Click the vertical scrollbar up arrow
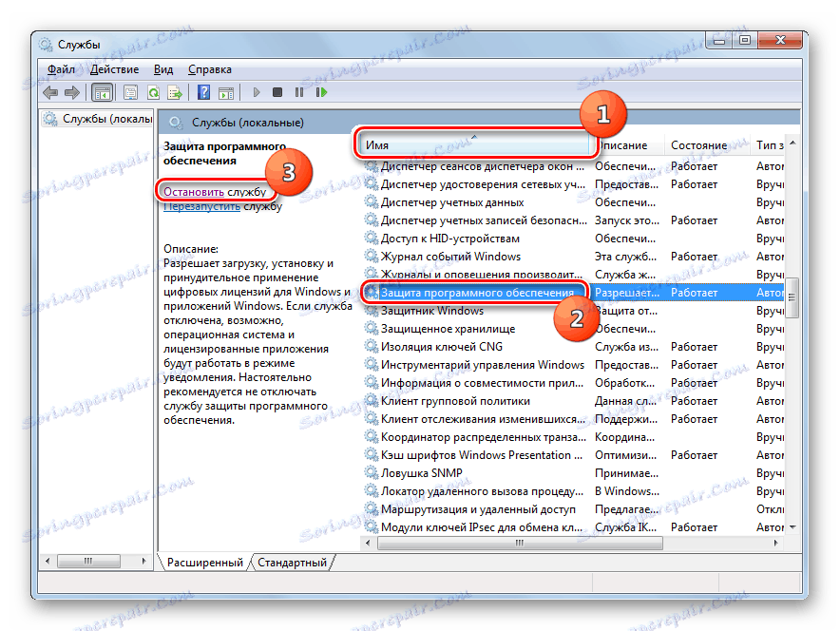 pos(792,143)
